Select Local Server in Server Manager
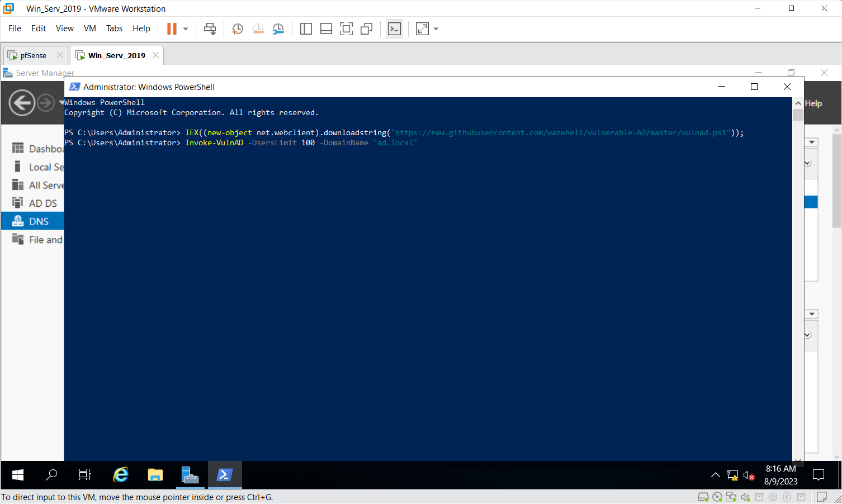Screen dimensions: 842x504 (x=37, y=167)
